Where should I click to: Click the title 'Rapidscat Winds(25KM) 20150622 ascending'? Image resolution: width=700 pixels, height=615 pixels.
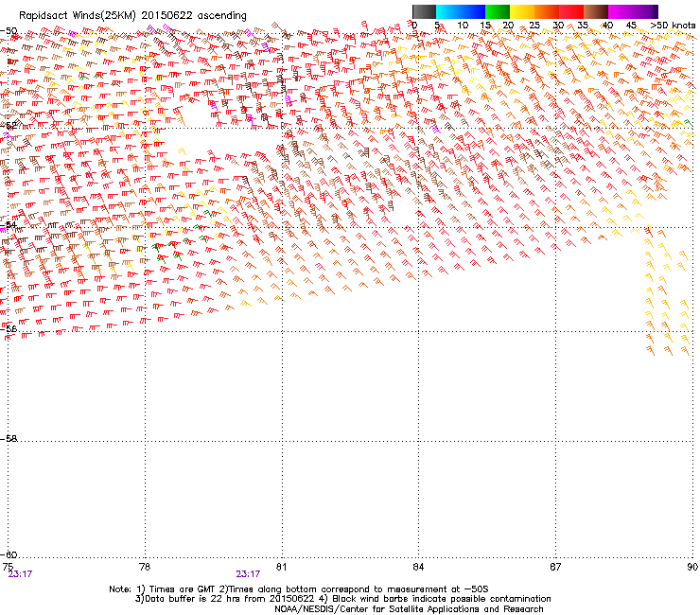(132, 16)
